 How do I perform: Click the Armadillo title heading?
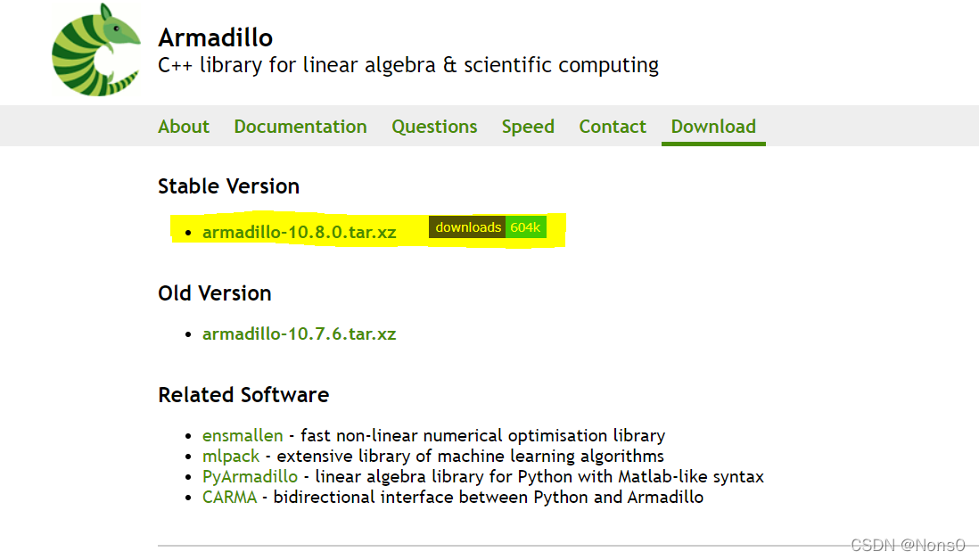215,37
